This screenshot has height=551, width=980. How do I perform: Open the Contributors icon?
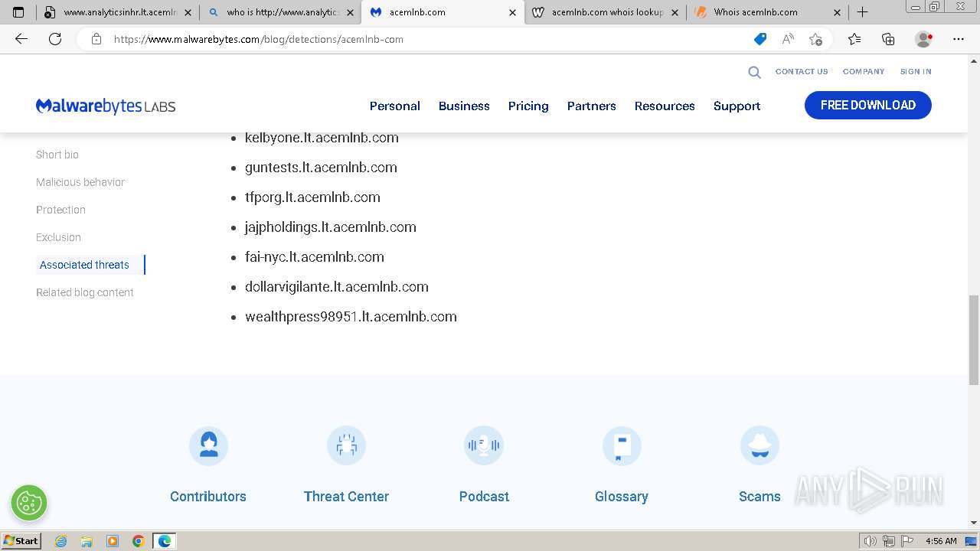point(208,445)
